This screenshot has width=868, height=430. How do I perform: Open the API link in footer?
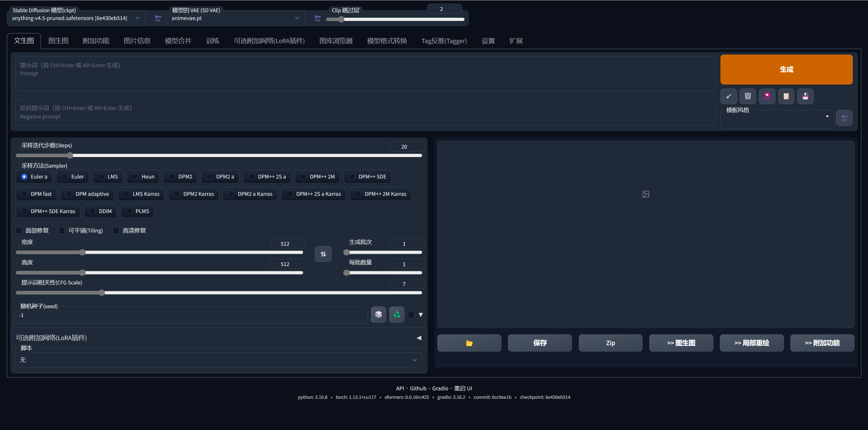pyautogui.click(x=400, y=389)
